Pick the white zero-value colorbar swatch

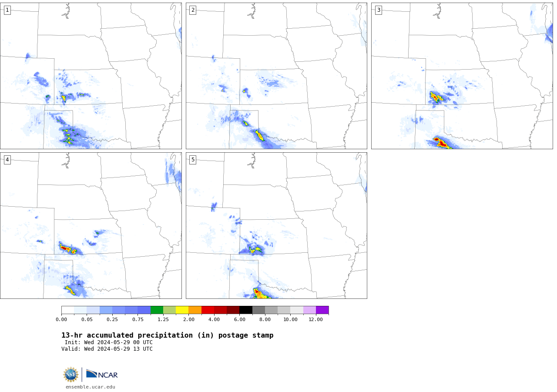68,310
